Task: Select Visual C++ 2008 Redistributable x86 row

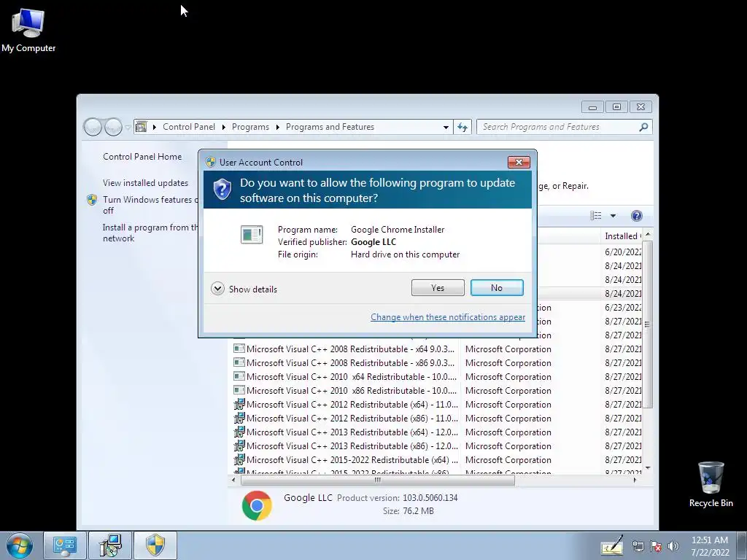Action: click(437, 363)
